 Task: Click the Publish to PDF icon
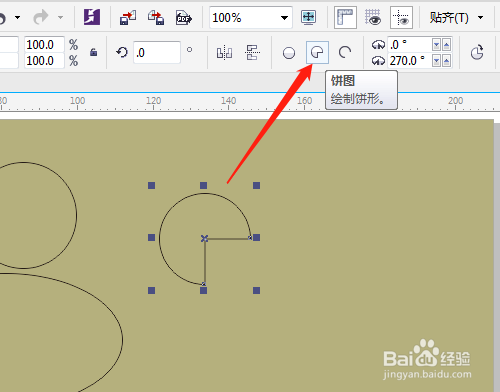[184, 17]
